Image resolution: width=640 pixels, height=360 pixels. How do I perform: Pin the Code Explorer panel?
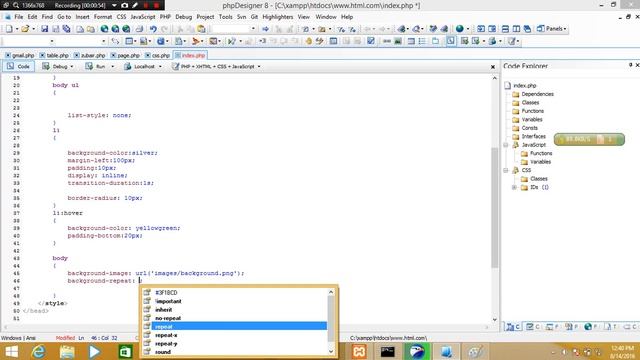pyautogui.click(x=630, y=65)
